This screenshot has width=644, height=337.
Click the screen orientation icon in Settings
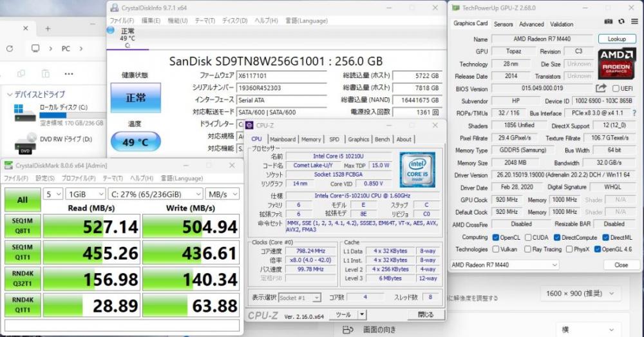tap(348, 330)
